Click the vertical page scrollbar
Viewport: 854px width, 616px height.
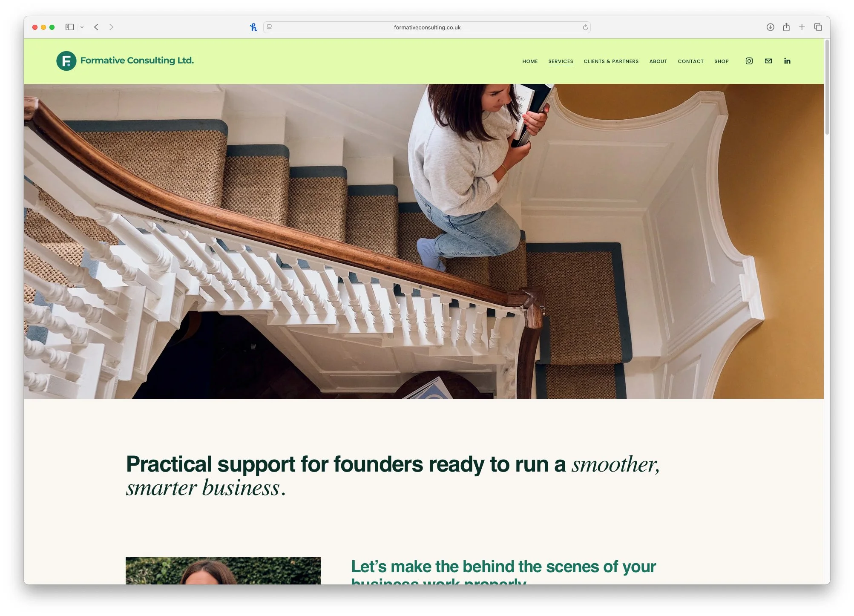[x=827, y=87]
